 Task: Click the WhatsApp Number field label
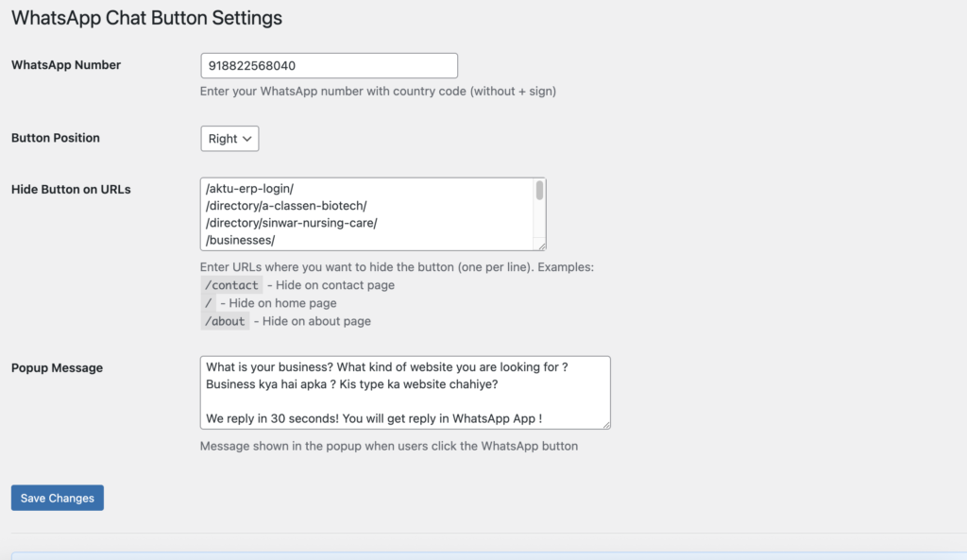[66, 65]
